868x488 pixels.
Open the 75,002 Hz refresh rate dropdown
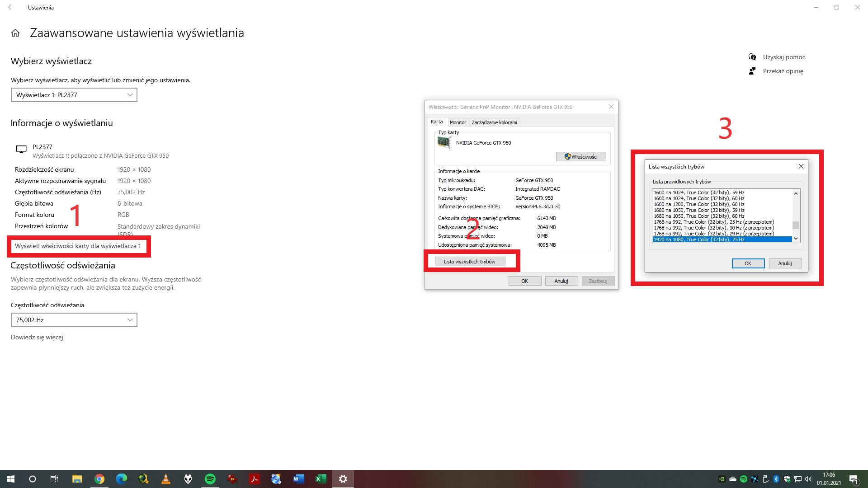pyautogui.click(x=74, y=320)
